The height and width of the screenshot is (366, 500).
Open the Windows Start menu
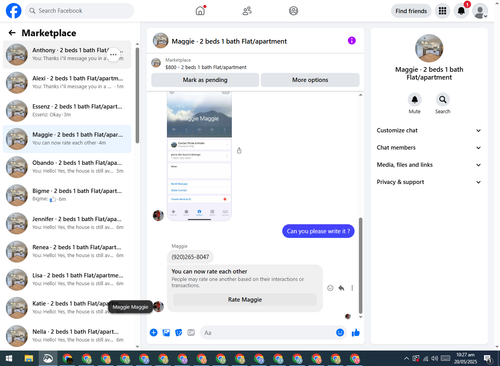[9, 358]
